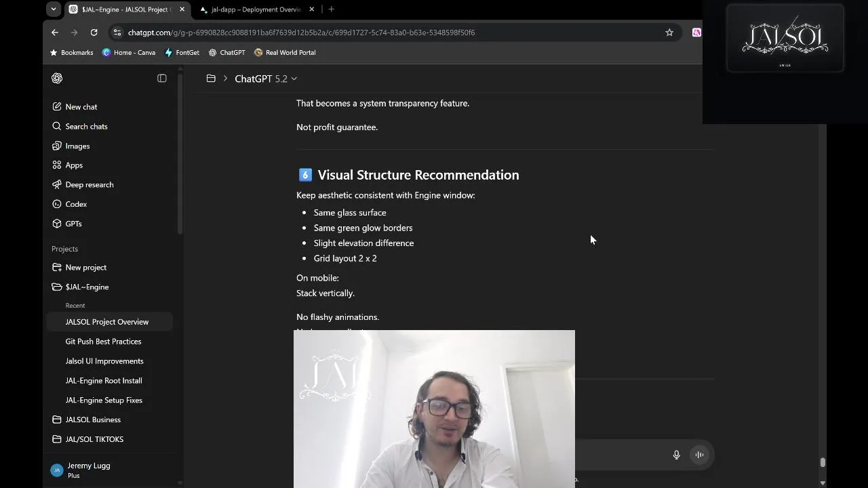
Task: Open the Images section
Action: coord(77,146)
